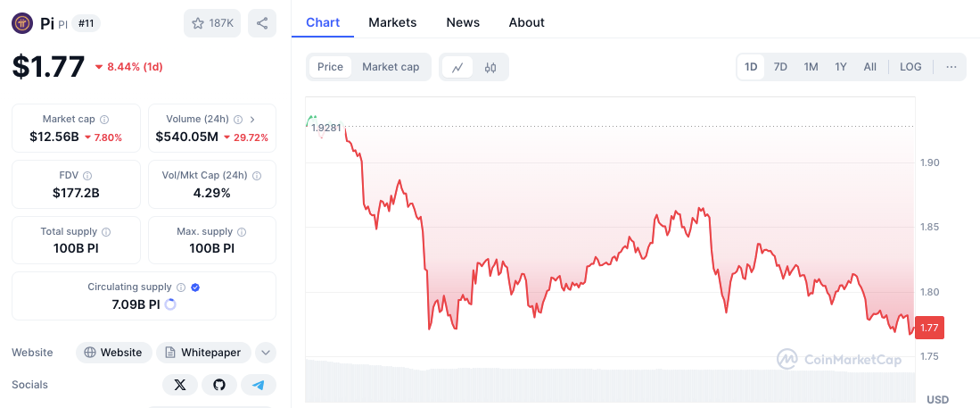Click circulating supply progress ring

(x=170, y=304)
